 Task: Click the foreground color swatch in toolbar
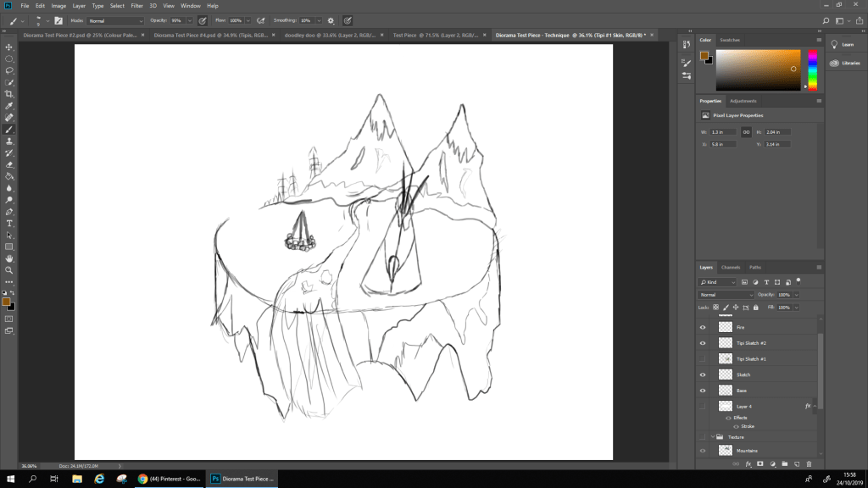pyautogui.click(x=6, y=301)
